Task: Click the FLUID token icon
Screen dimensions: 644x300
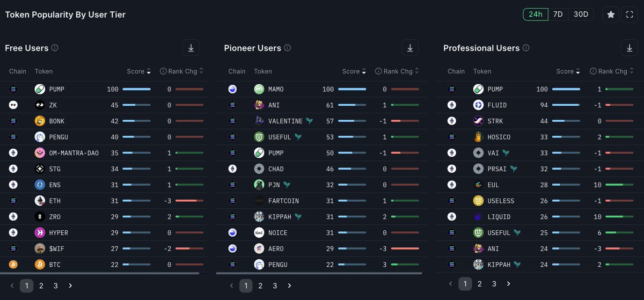Action: 478,105
